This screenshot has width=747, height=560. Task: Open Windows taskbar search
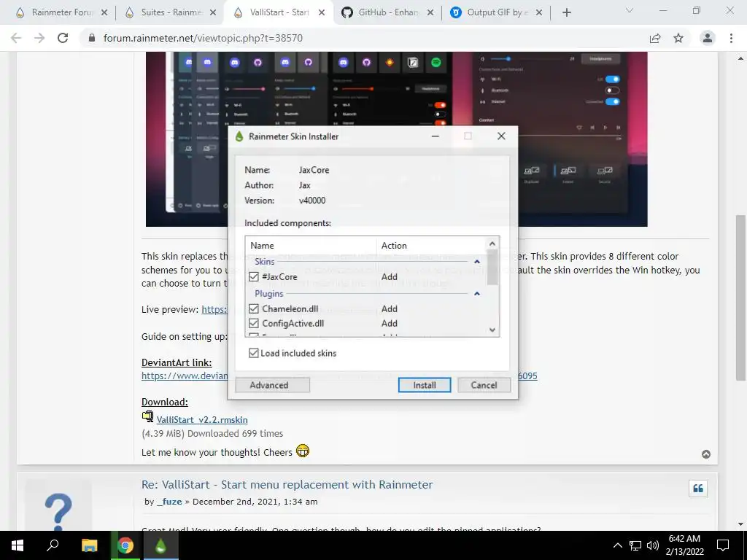[53, 545]
